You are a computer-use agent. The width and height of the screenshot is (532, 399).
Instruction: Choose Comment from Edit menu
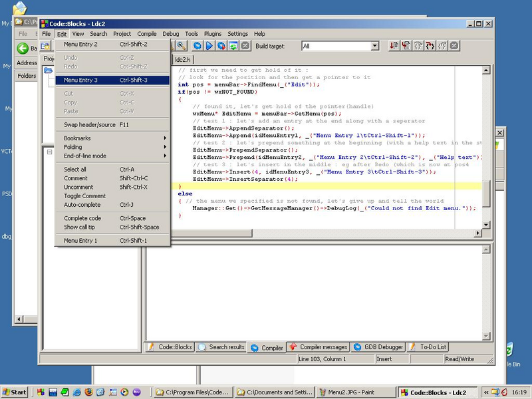coord(112,178)
